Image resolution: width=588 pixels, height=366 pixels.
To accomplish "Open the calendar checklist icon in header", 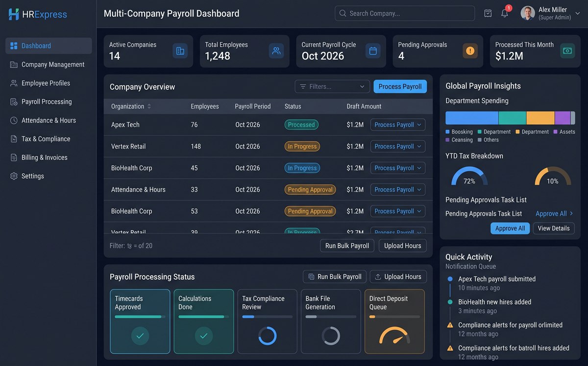I will coord(488,13).
